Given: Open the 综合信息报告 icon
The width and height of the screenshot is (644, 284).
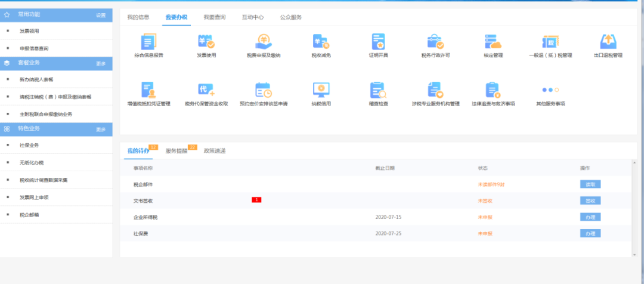Looking at the screenshot, I should click(148, 42).
